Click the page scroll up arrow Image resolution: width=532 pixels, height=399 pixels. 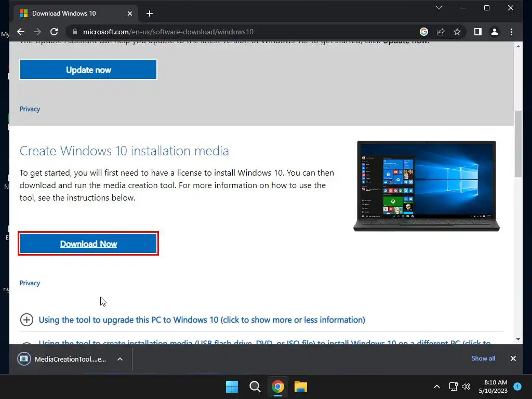click(x=518, y=46)
